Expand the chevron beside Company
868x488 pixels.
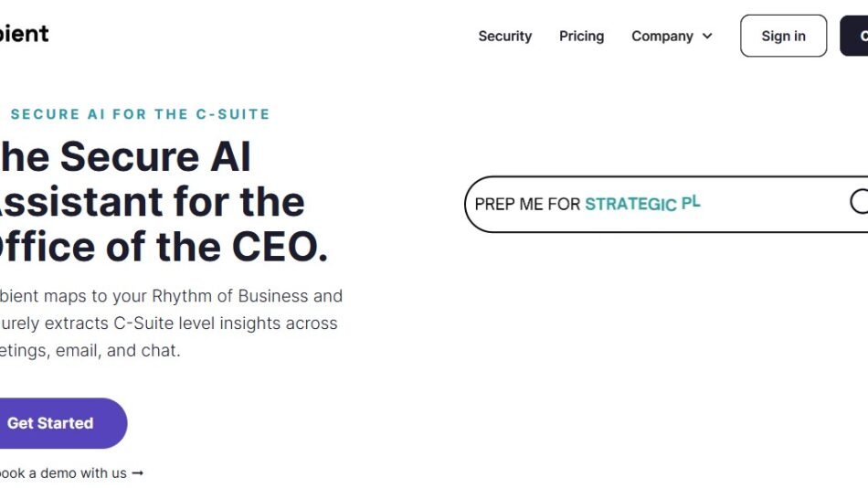(707, 37)
